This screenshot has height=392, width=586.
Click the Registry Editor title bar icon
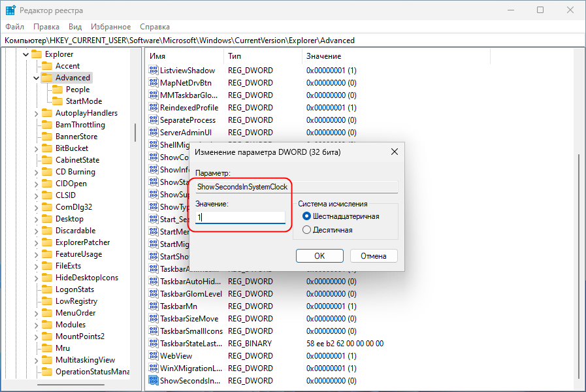(x=10, y=10)
